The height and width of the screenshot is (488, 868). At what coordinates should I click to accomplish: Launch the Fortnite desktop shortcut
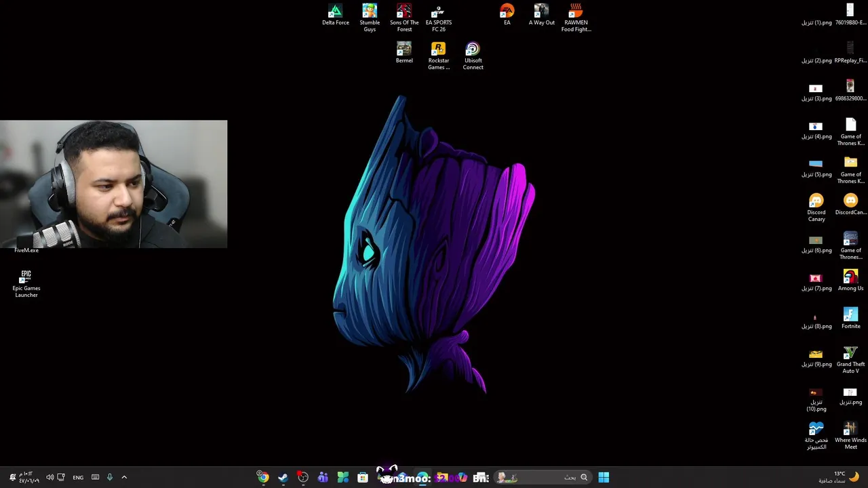point(850,319)
